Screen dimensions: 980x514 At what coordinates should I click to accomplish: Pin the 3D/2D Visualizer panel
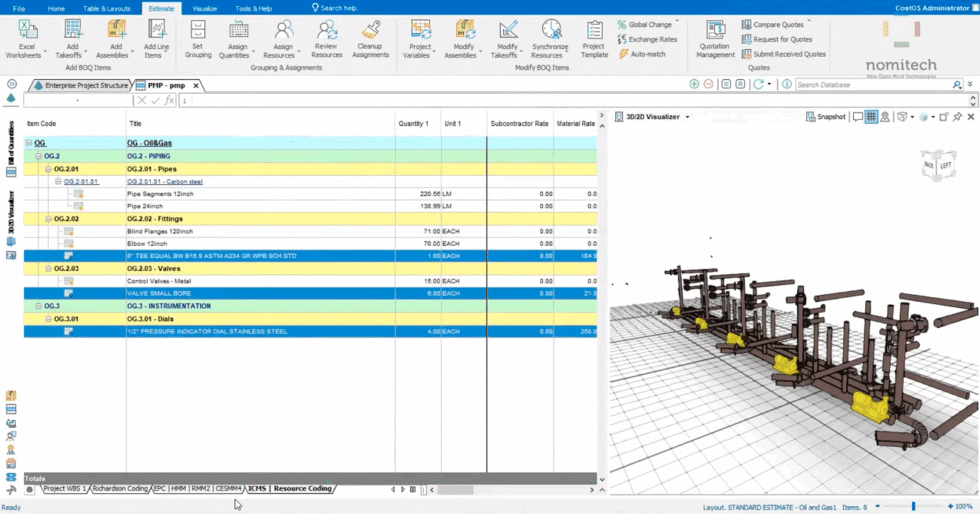[957, 117]
